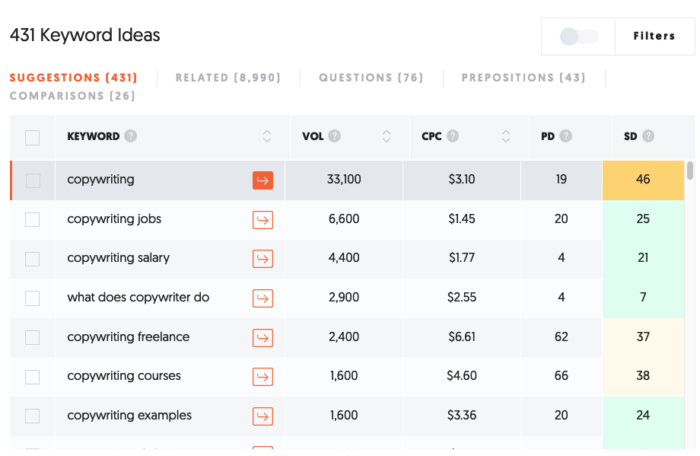Sort by KEYWORD column arrows
Viewport: 700px width, 456px height.
pos(267,137)
